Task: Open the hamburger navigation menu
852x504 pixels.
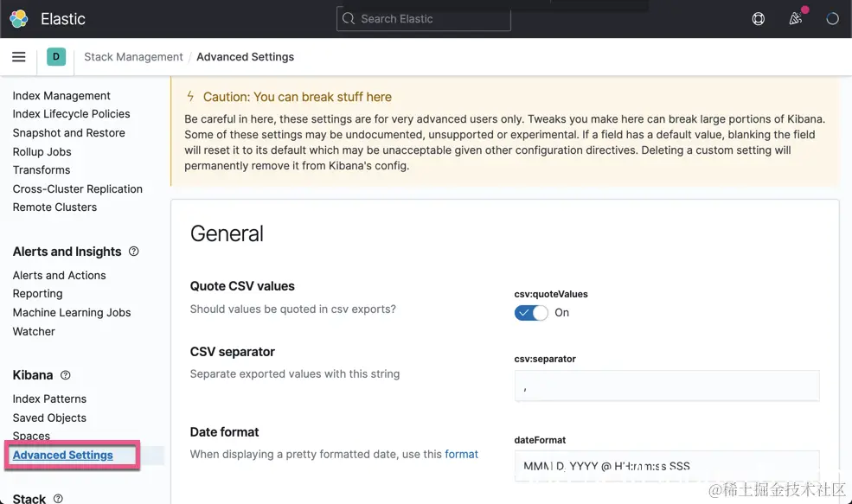Action: [18, 57]
